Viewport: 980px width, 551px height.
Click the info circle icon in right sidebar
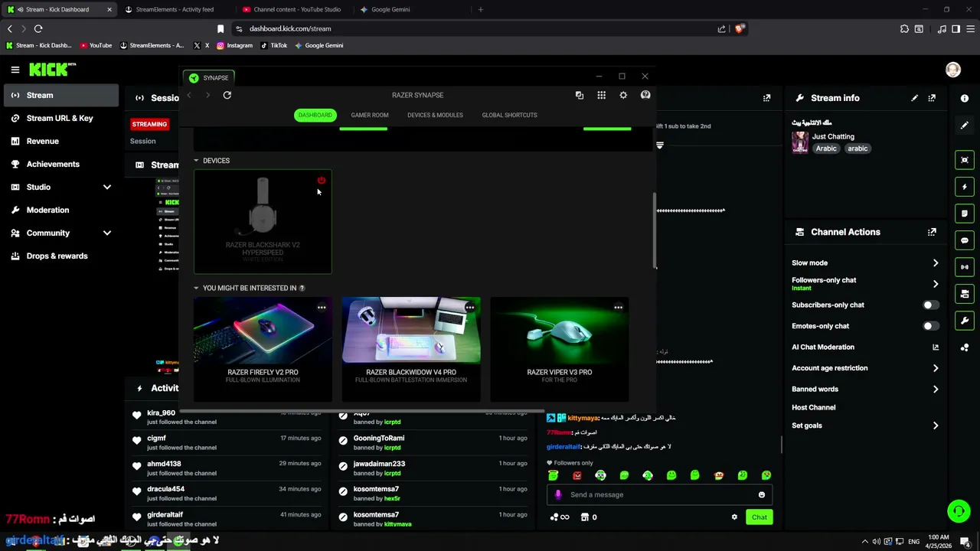(x=965, y=99)
